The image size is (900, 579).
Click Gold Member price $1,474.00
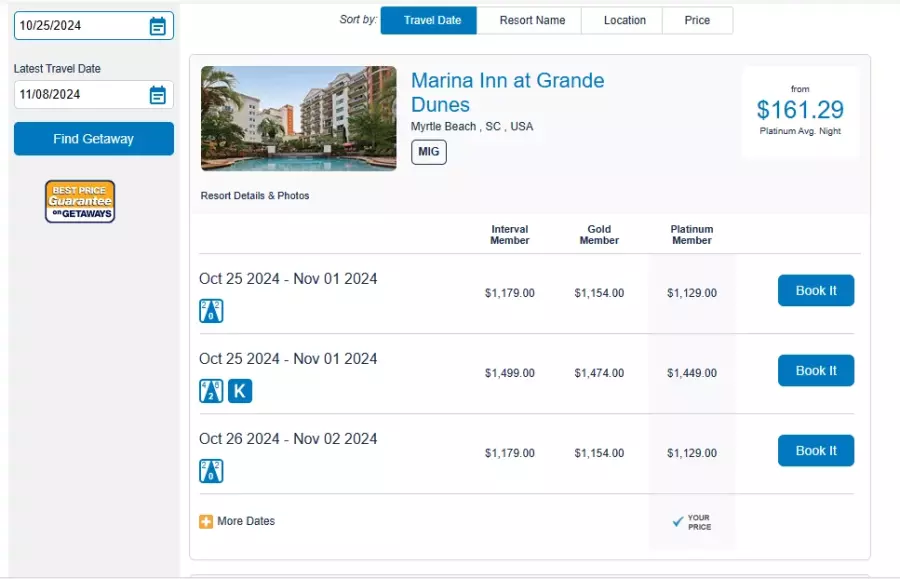[599, 373]
